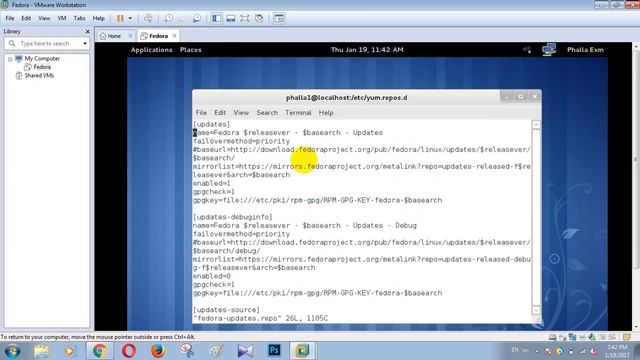Click the hard disk device icon in VMware status bar
640x360 pixels.
click(552, 337)
